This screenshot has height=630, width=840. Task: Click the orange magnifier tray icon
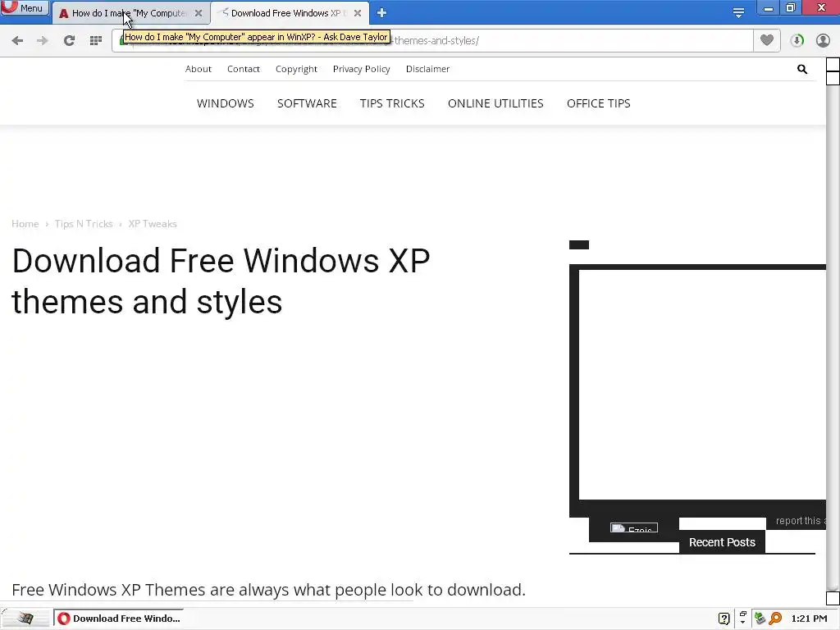point(775,619)
